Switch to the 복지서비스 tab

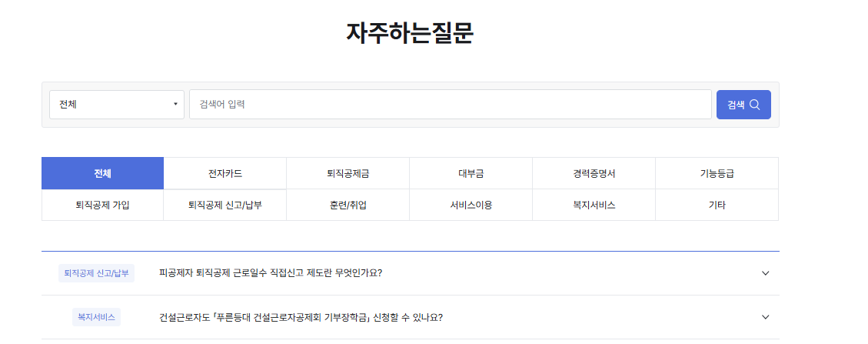click(x=594, y=205)
